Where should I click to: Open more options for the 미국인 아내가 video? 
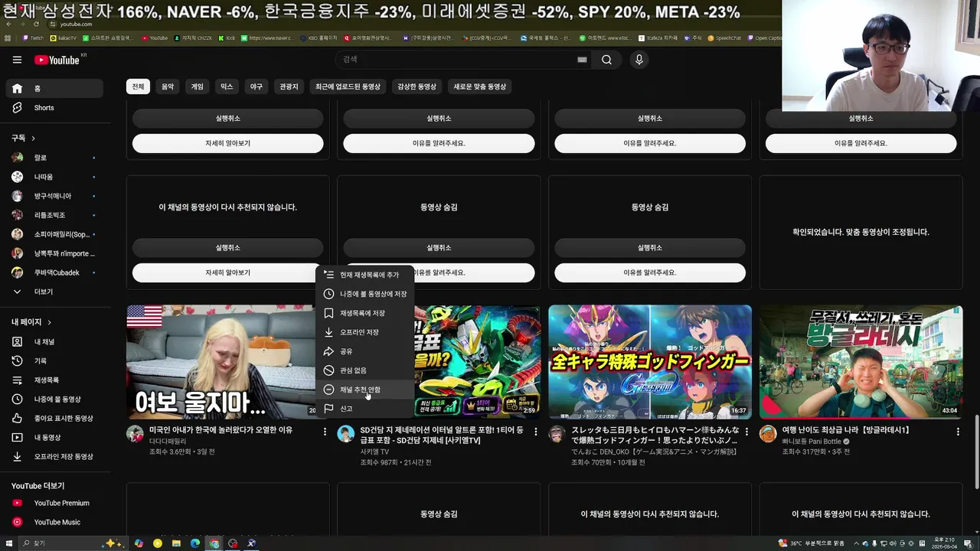tap(325, 432)
